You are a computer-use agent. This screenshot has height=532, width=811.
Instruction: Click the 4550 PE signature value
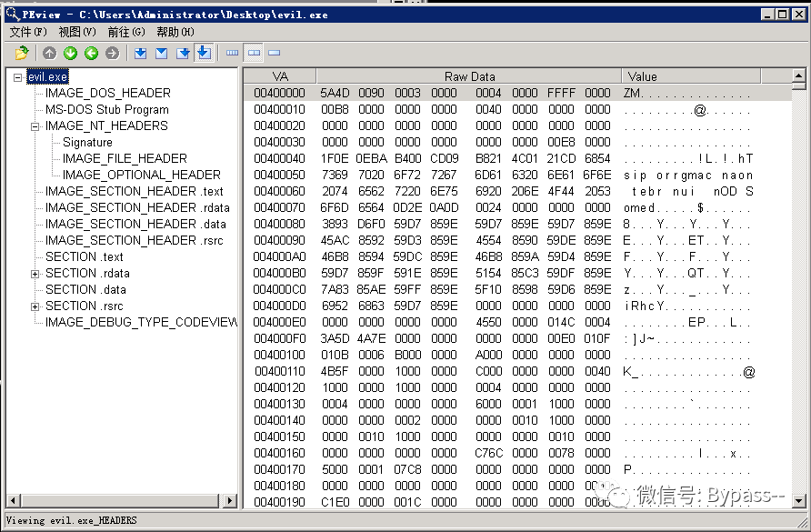pos(488,323)
